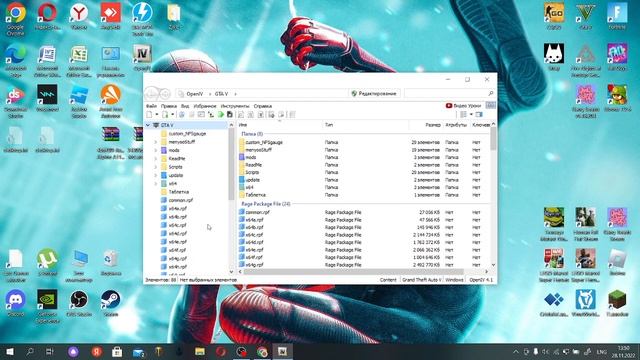Click the OpenIV taskbar button
The image size is (640, 360).
coord(282,351)
